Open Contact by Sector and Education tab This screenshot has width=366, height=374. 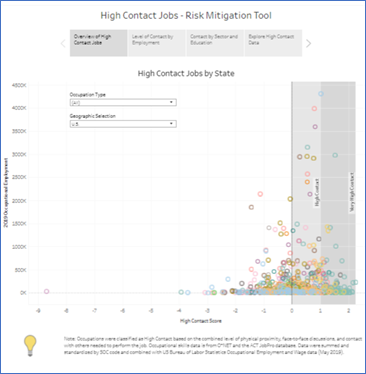(215, 43)
